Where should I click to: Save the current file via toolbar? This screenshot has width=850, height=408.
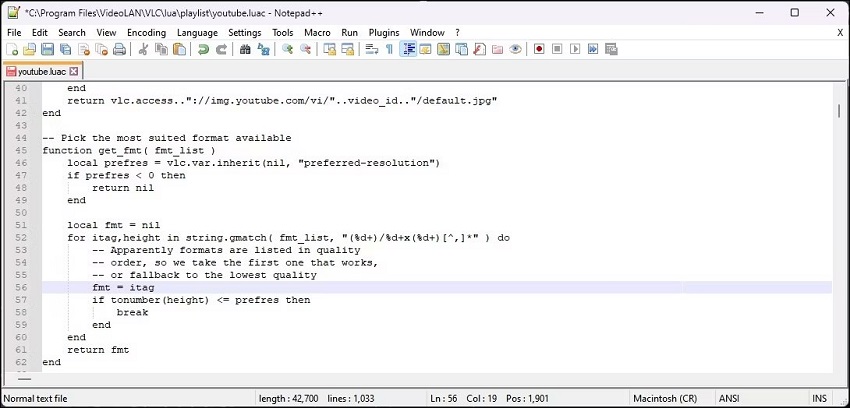(48, 49)
